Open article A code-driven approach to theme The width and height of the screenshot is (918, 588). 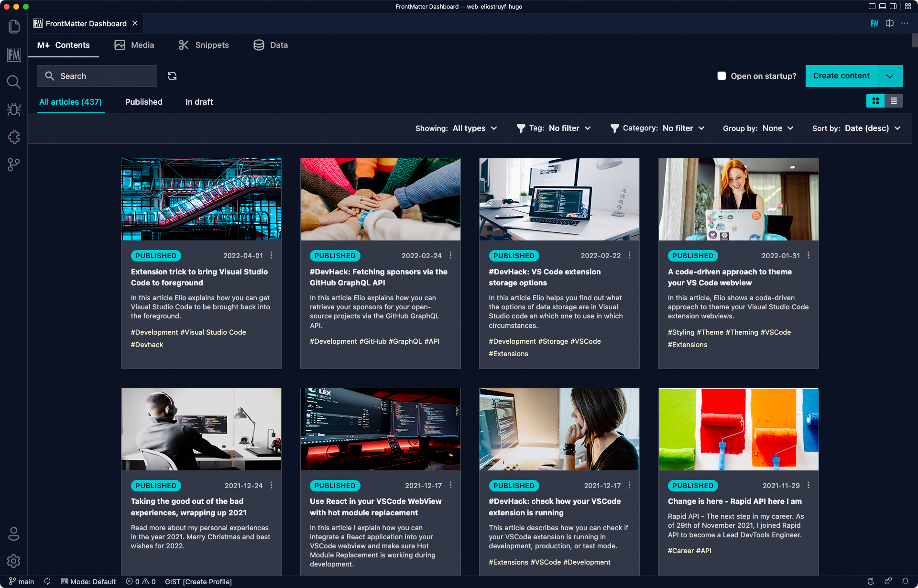coord(730,277)
